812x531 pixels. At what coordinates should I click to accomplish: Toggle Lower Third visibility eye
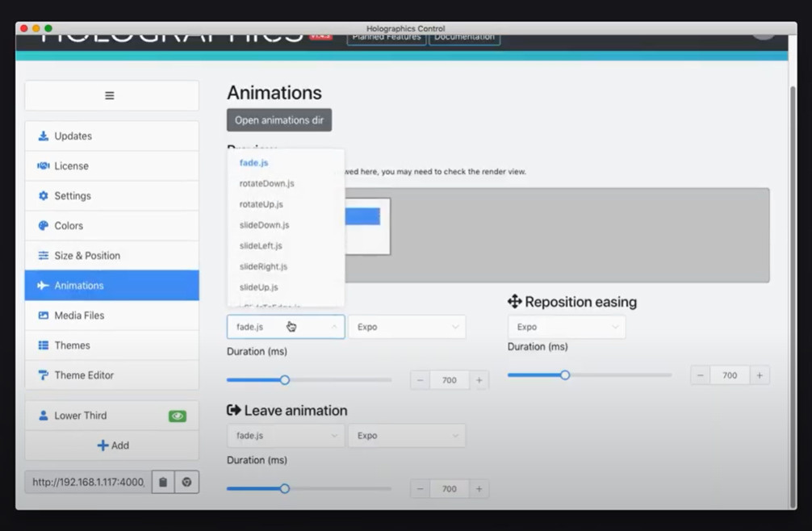[x=178, y=416]
